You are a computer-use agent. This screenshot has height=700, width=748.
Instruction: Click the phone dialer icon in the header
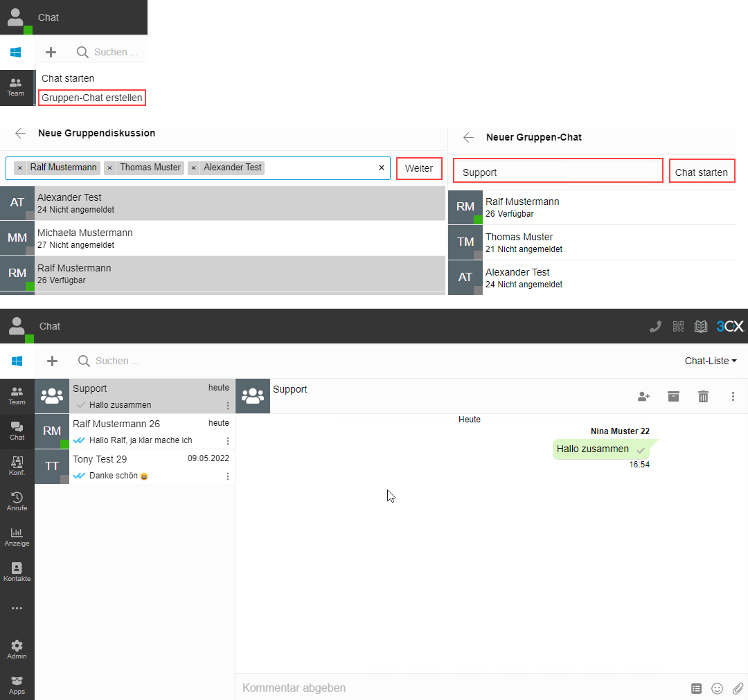pyautogui.click(x=655, y=327)
